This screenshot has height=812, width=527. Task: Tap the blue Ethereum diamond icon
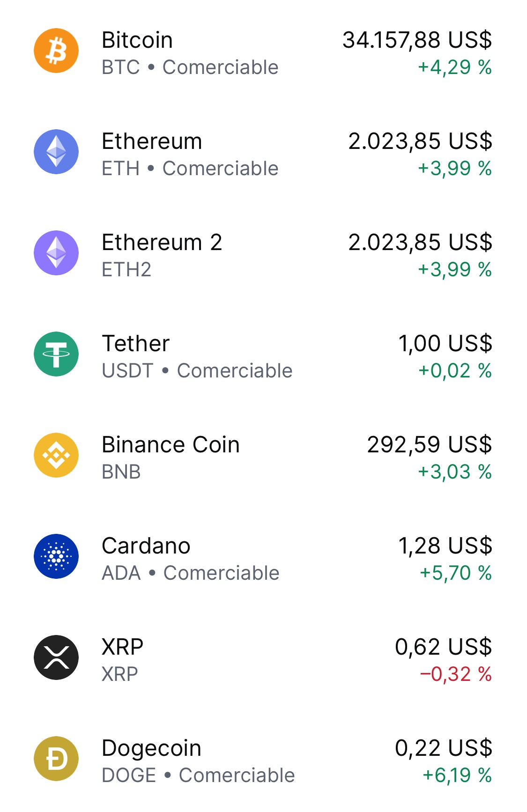56,152
